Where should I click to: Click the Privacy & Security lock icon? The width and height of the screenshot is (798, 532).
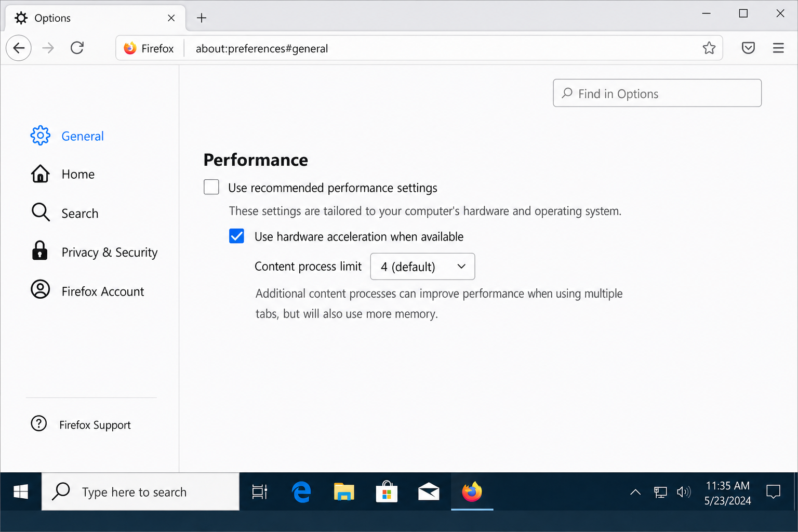click(39, 251)
